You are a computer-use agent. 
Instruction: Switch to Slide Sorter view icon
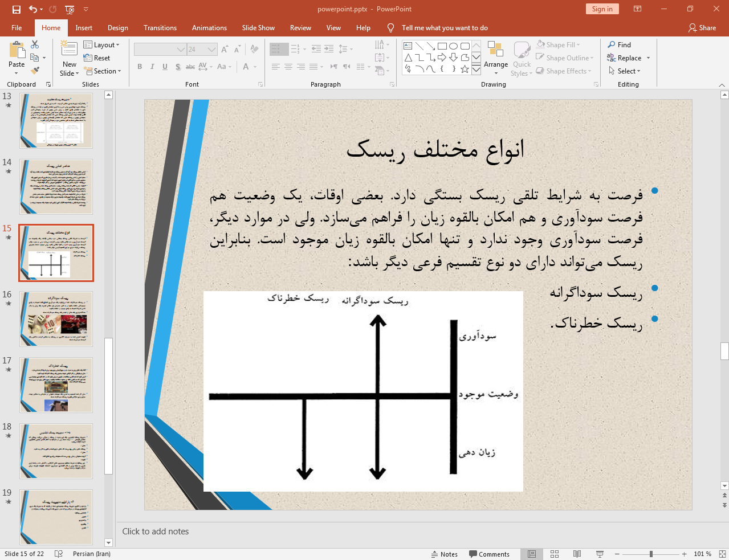[555, 554]
